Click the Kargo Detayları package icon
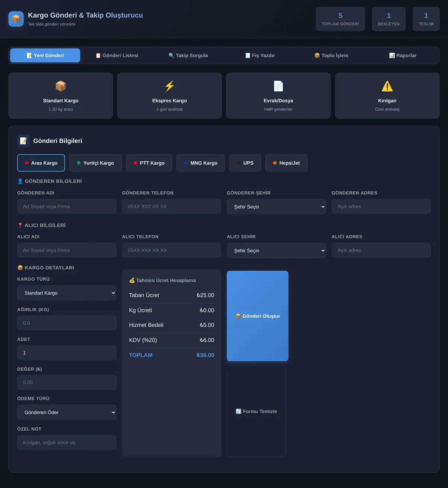448x488 pixels. (x=20, y=268)
